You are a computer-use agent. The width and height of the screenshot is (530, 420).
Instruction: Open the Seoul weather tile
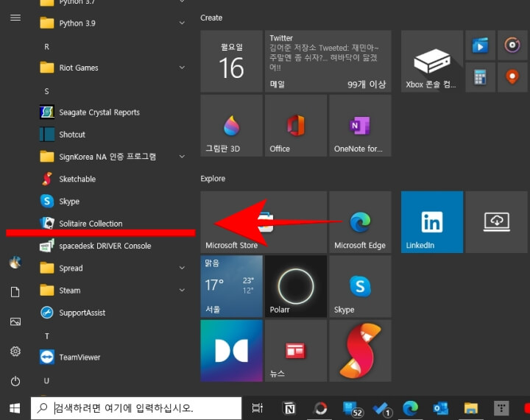click(x=232, y=286)
